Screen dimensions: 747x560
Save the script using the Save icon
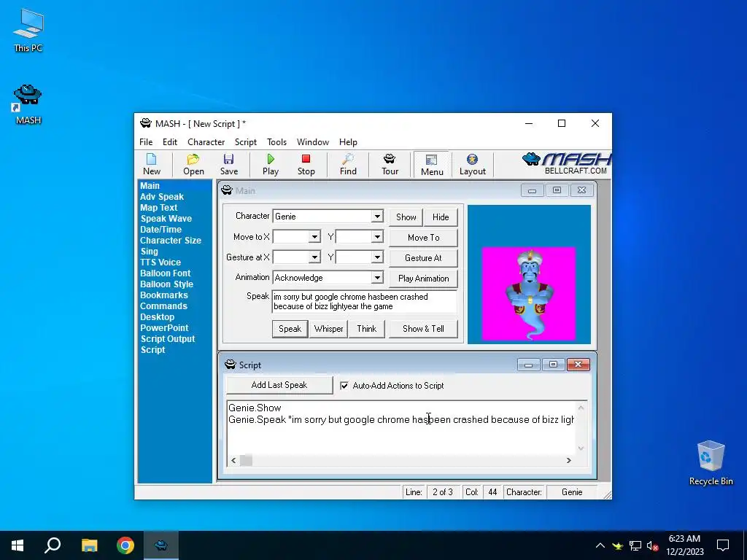coord(228,164)
